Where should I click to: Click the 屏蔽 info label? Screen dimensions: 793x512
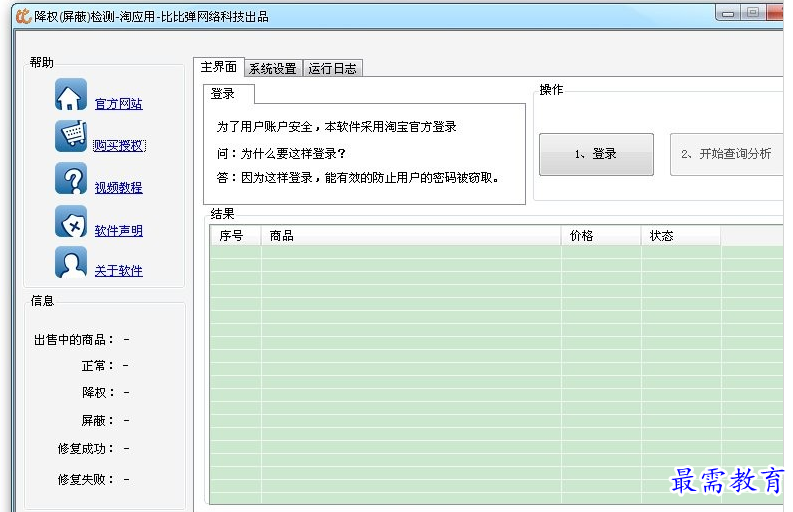tap(98, 420)
